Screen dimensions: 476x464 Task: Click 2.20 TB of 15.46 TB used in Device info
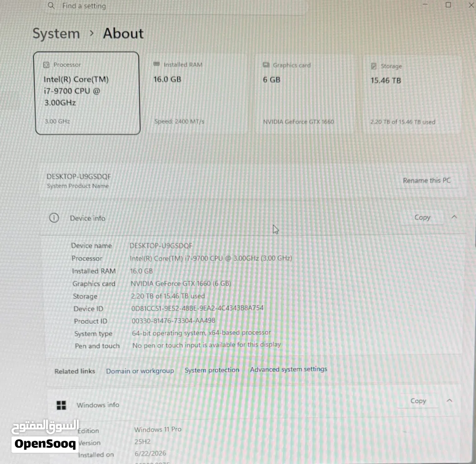point(168,296)
